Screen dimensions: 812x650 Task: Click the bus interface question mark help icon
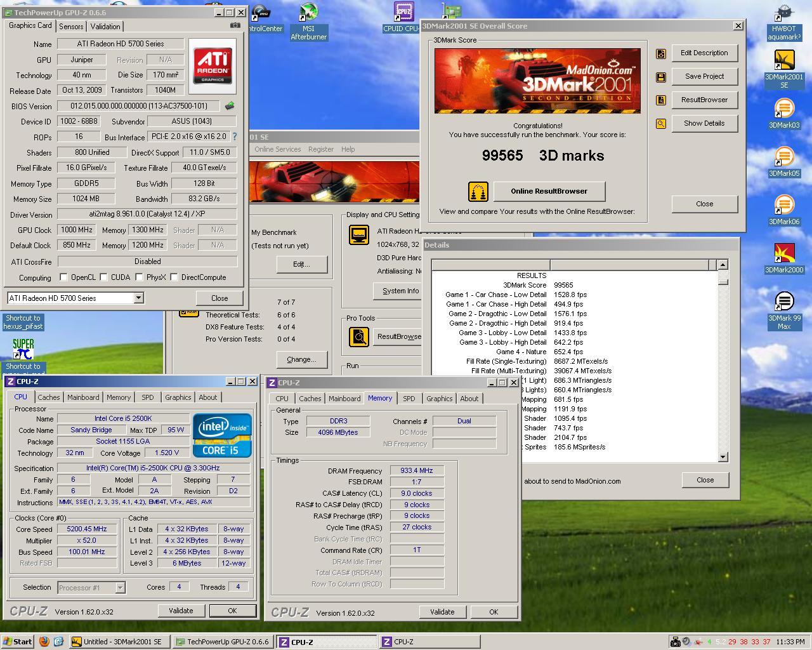pos(235,136)
